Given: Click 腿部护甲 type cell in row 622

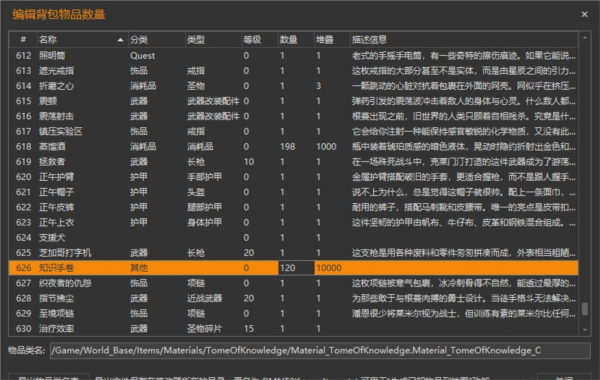Looking at the screenshot, I should pos(204,207).
